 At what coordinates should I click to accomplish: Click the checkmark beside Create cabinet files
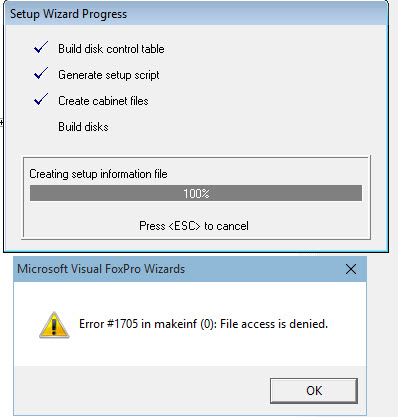[41, 99]
